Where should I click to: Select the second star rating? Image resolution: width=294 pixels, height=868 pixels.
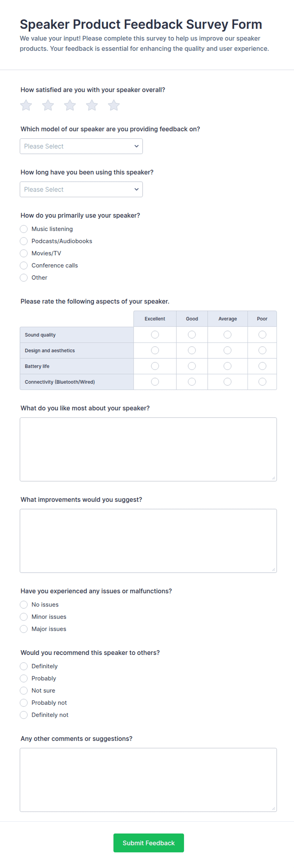coord(48,105)
